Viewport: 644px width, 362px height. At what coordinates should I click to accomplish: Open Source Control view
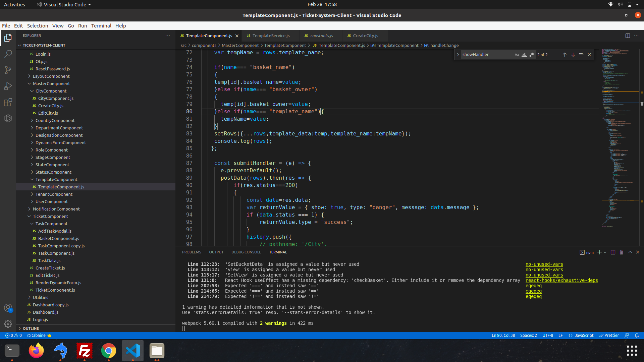(x=8, y=70)
